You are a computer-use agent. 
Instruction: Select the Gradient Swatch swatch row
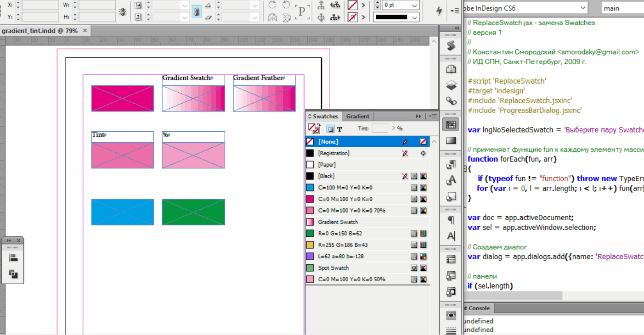pyautogui.click(x=367, y=222)
